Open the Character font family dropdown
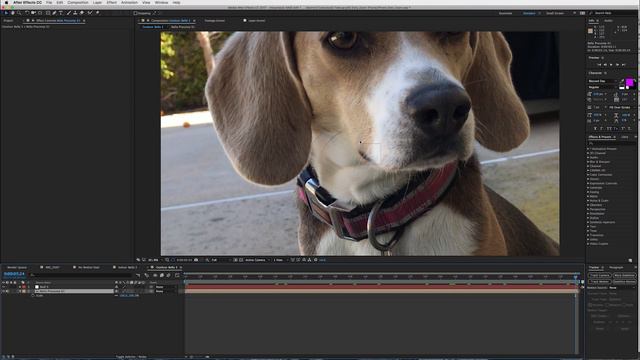Image resolution: width=640 pixels, height=360 pixels. [x=603, y=81]
